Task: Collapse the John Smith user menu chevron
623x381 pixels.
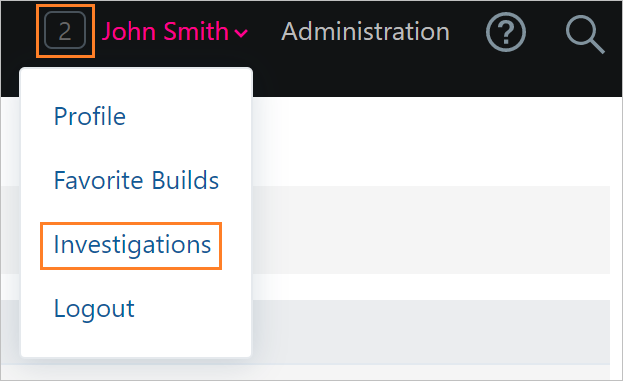Action: click(241, 33)
